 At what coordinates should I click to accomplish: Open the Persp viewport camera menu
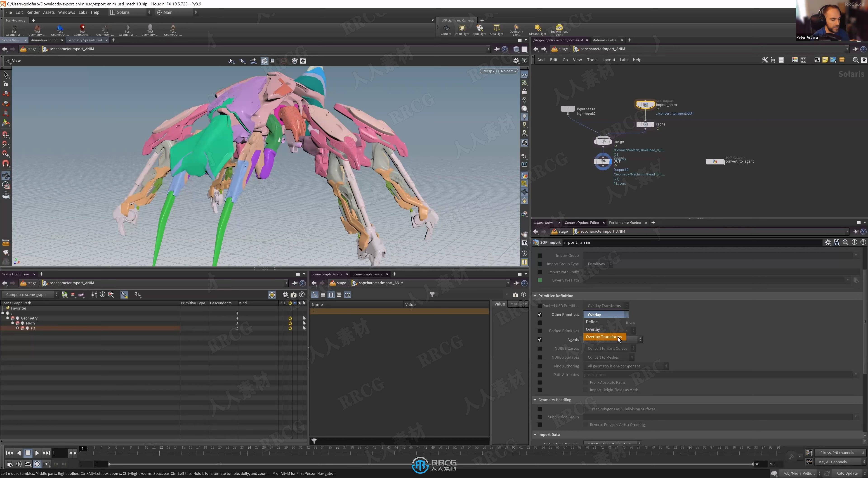point(488,71)
